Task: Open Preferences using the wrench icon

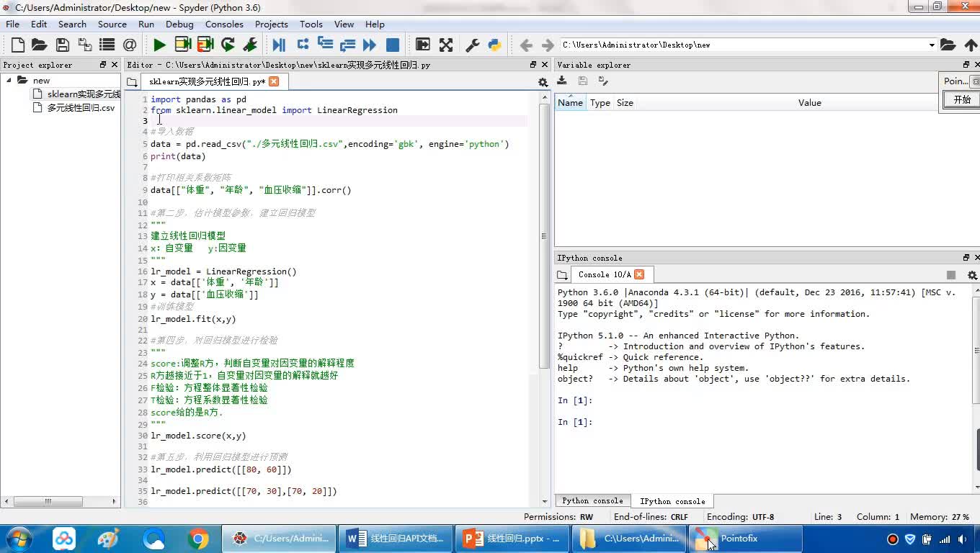Action: 473,45
